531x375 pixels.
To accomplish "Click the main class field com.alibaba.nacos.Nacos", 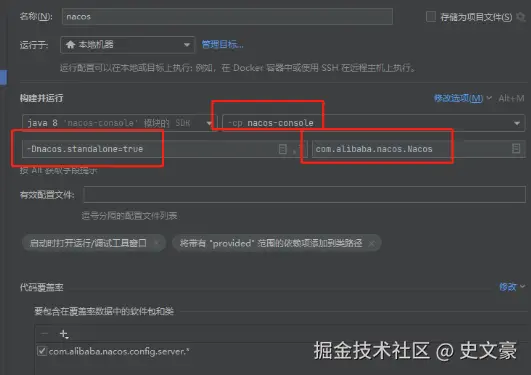I will [418, 149].
